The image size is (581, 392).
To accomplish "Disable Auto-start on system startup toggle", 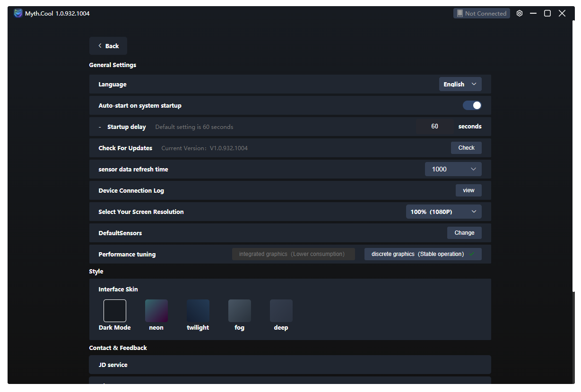I will (x=472, y=105).
